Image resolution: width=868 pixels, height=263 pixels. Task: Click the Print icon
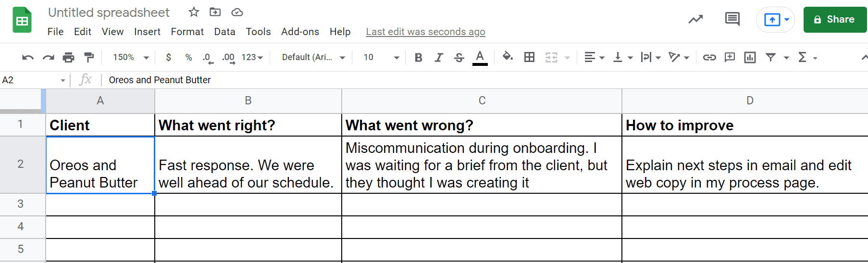69,58
